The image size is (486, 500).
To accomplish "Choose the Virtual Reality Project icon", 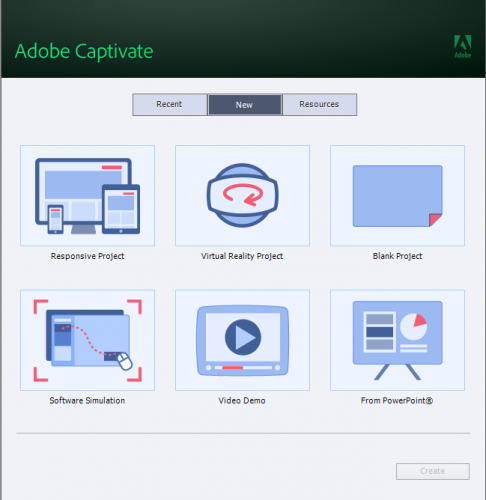I will 242,196.
